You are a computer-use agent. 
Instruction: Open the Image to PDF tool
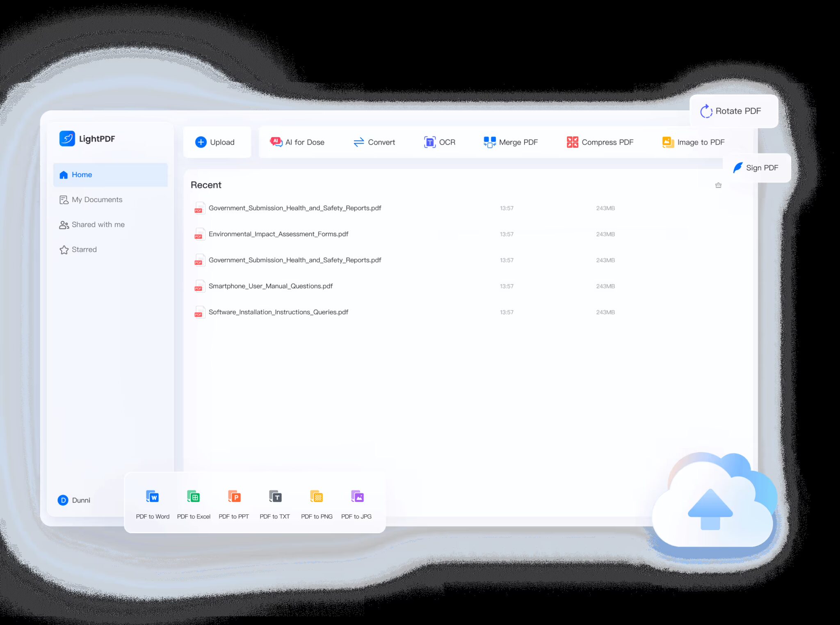point(694,142)
